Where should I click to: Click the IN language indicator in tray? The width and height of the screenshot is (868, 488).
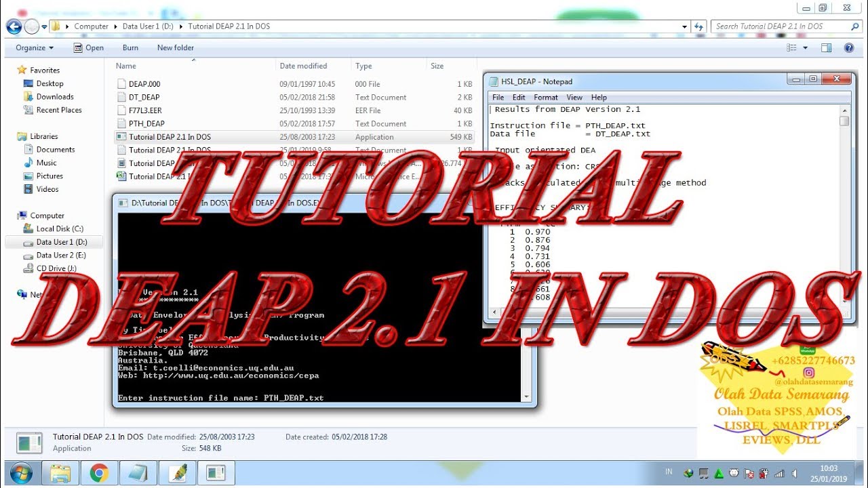(x=669, y=472)
